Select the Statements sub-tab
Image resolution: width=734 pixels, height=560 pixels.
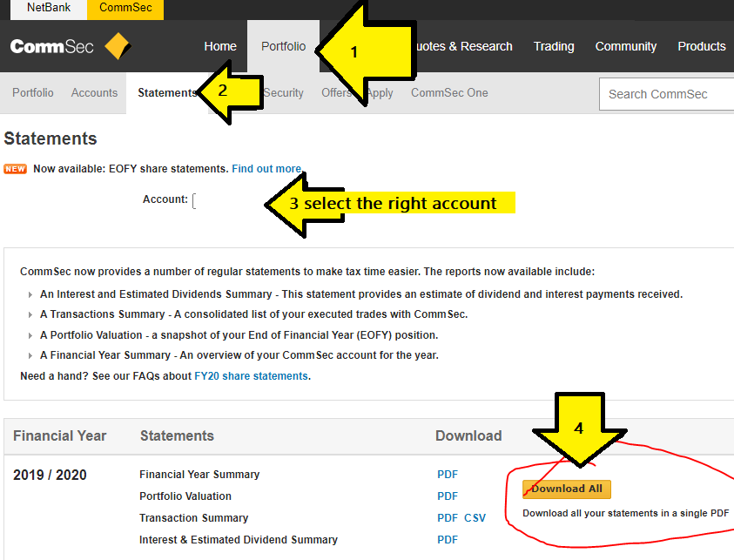click(167, 92)
